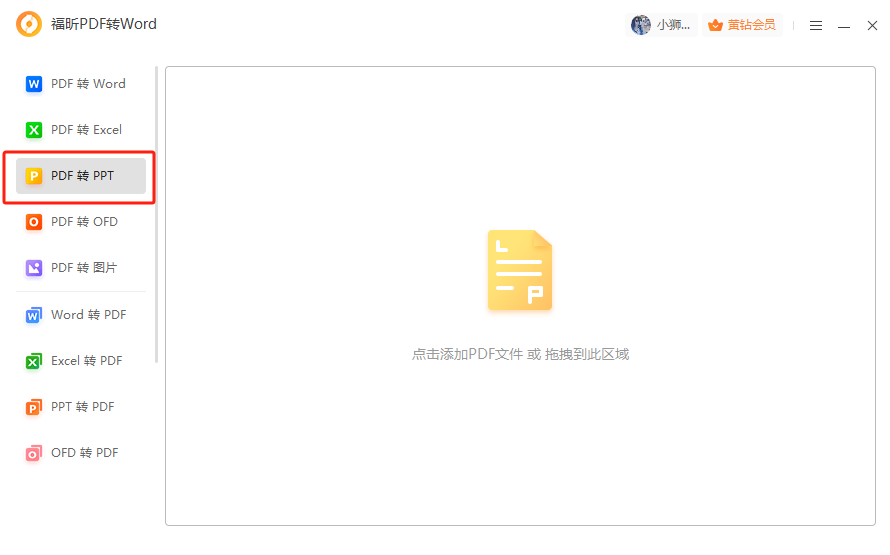The width and height of the screenshot is (890, 555).
Task: Click the sidebar vertical scrollbar
Action: [x=156, y=215]
